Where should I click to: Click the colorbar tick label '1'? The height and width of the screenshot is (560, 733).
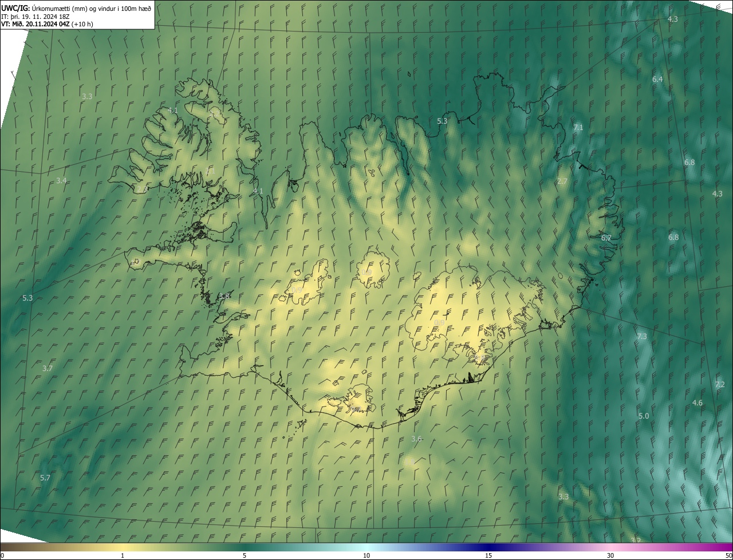click(123, 555)
